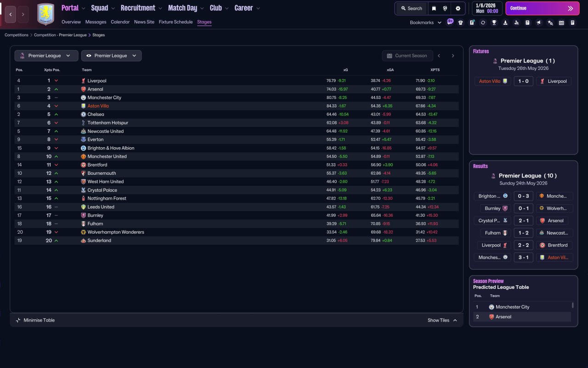Click the Continue button
Image resolution: width=588 pixels, height=368 pixels.
coord(543,8)
